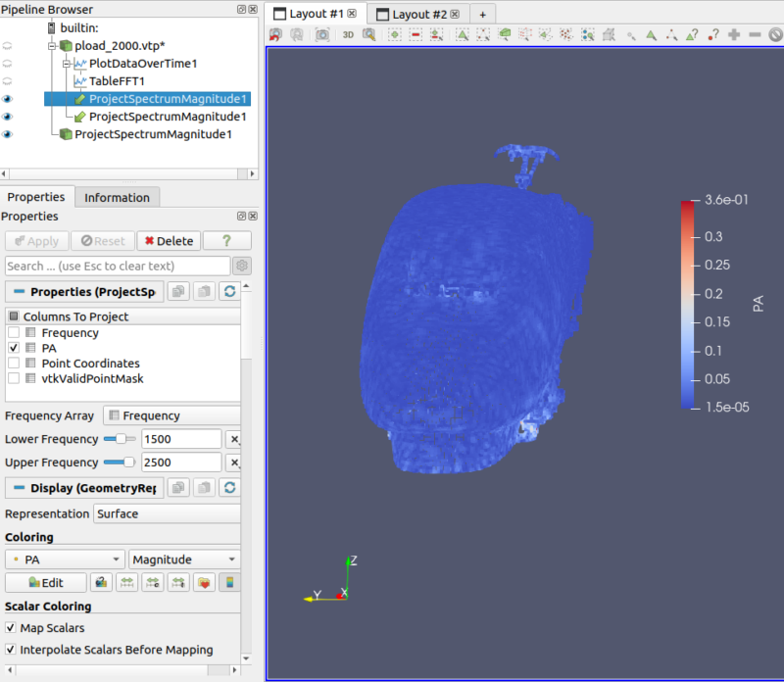This screenshot has height=682, width=784.
Task: Click the Delete button
Action: pyautogui.click(x=169, y=240)
